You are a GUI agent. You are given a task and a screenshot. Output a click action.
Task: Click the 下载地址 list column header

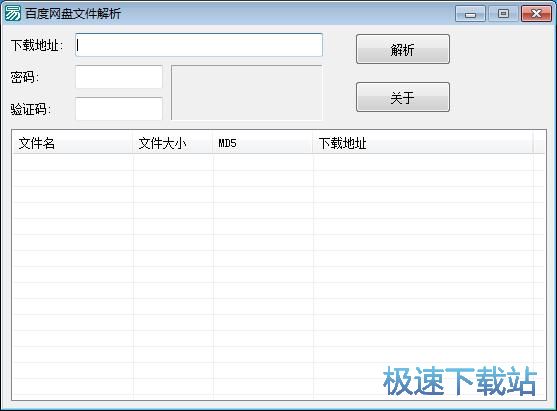pyautogui.click(x=423, y=143)
